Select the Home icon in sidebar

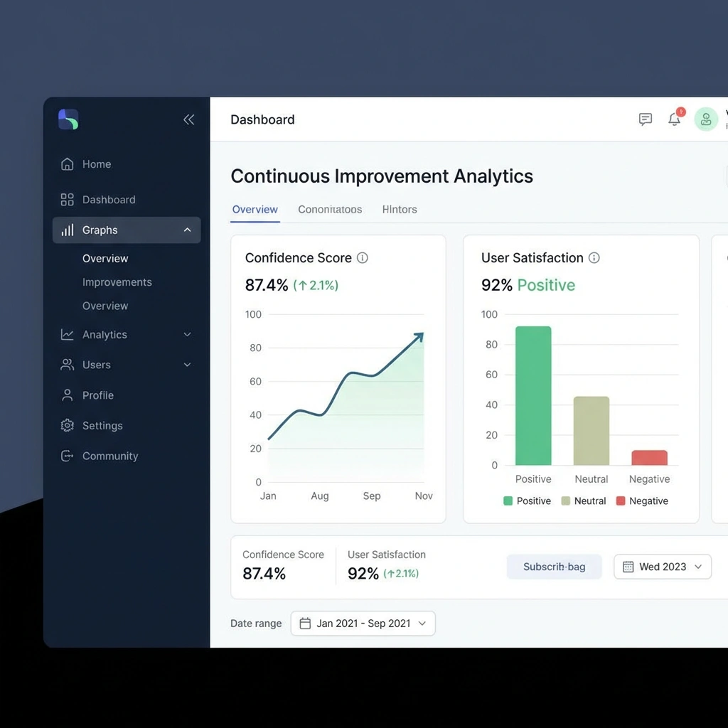[66, 164]
